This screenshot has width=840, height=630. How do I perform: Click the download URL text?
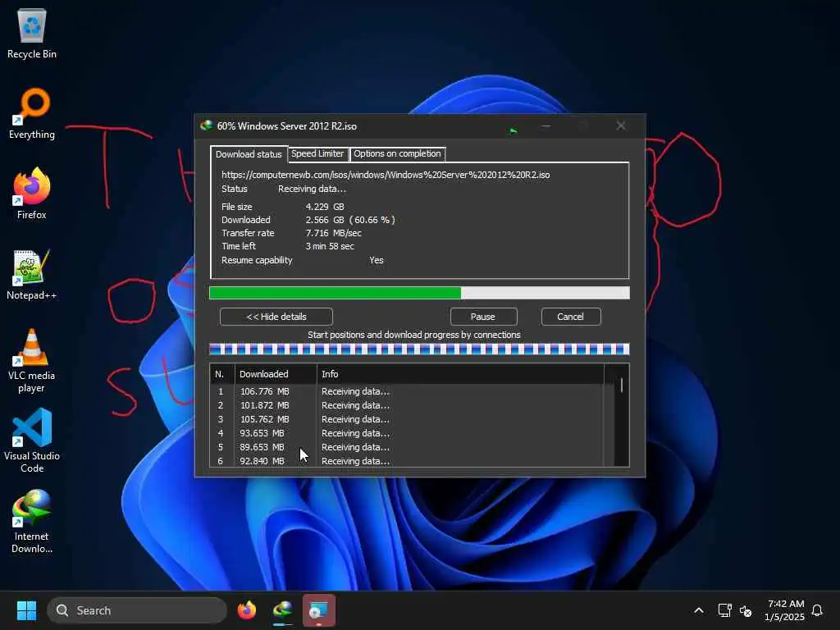pyautogui.click(x=386, y=175)
